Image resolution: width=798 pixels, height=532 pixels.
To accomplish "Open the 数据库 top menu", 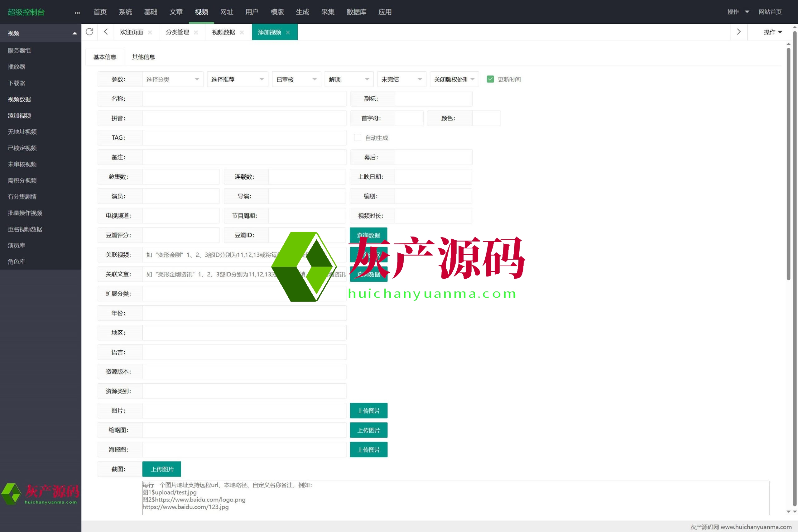I will click(356, 12).
